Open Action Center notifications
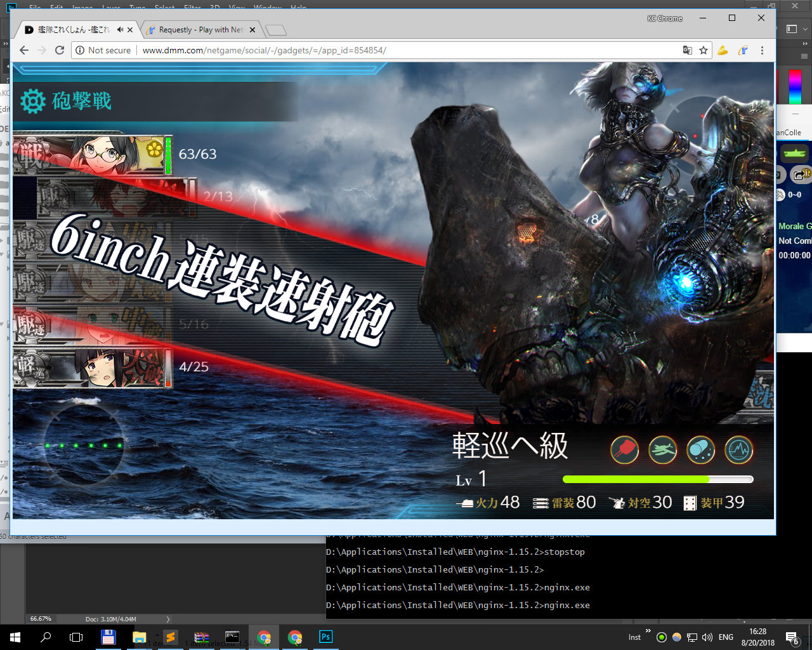This screenshot has height=650, width=812. [792, 637]
